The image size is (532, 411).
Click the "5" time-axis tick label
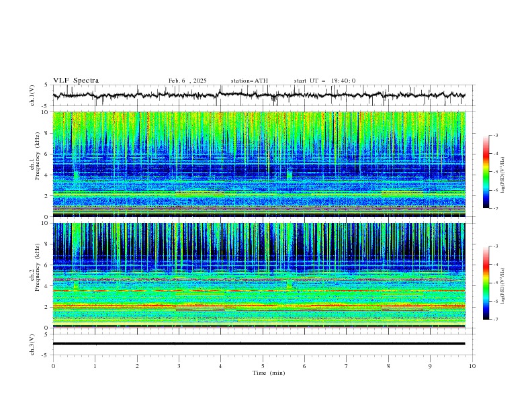click(263, 366)
